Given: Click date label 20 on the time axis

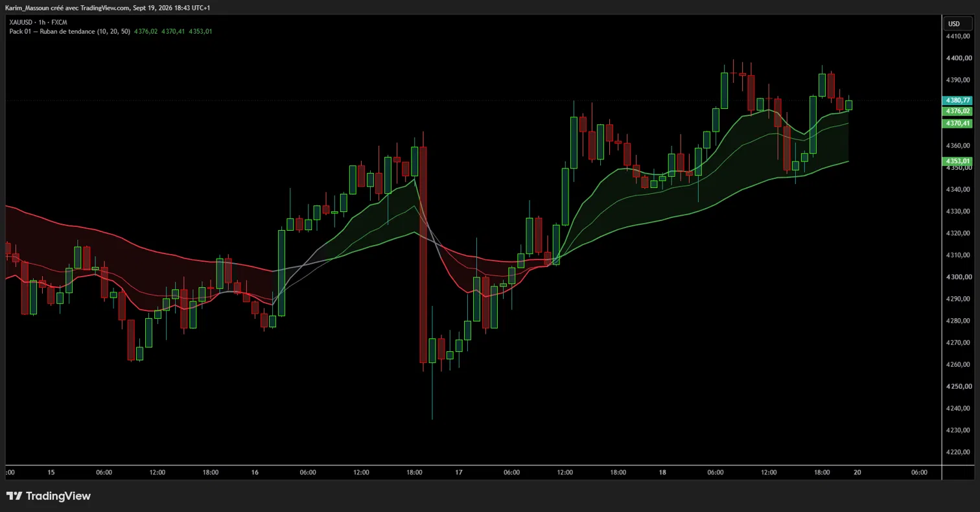Looking at the screenshot, I should (857, 472).
